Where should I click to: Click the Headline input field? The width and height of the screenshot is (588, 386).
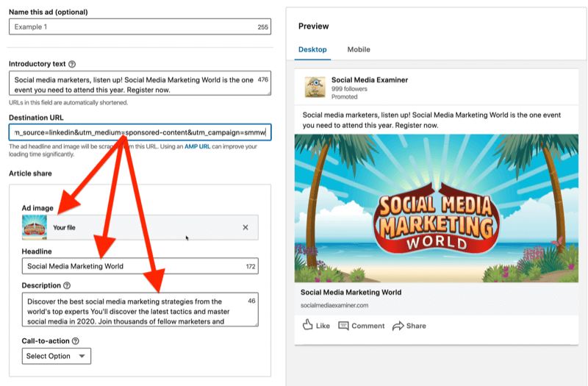[140, 266]
